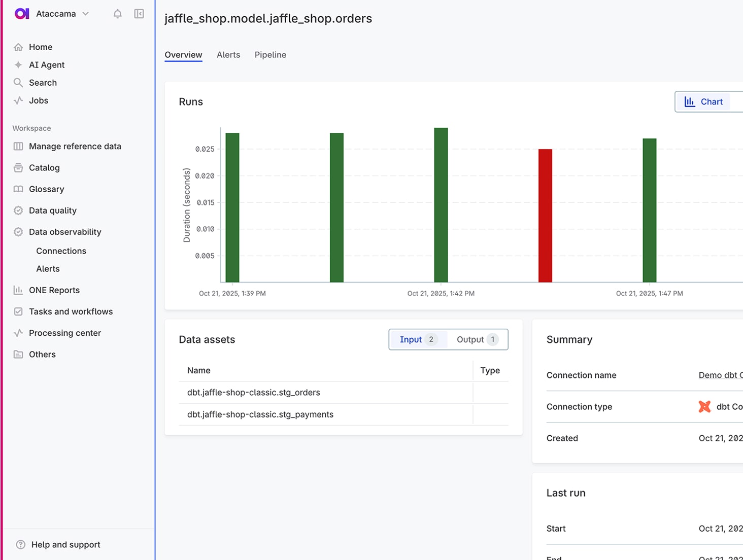The height and width of the screenshot is (560, 743).
Task: Click the red failed run bar
Action: [x=545, y=216]
